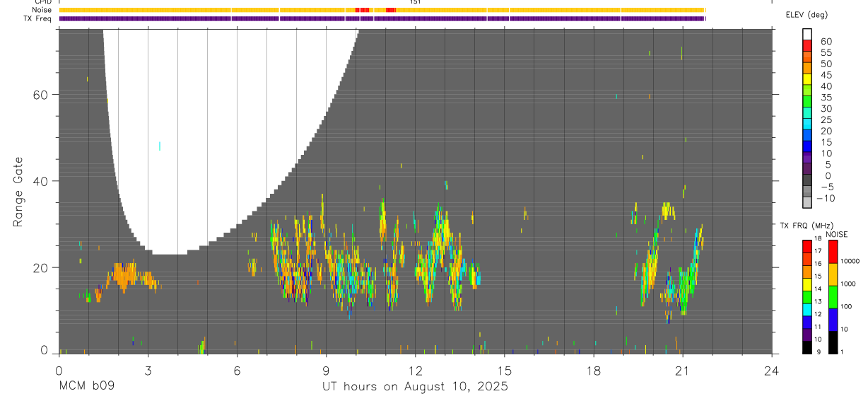868x401 pixels.
Task: Click the purple TX Freq strip above the plot
Action: [382, 18]
